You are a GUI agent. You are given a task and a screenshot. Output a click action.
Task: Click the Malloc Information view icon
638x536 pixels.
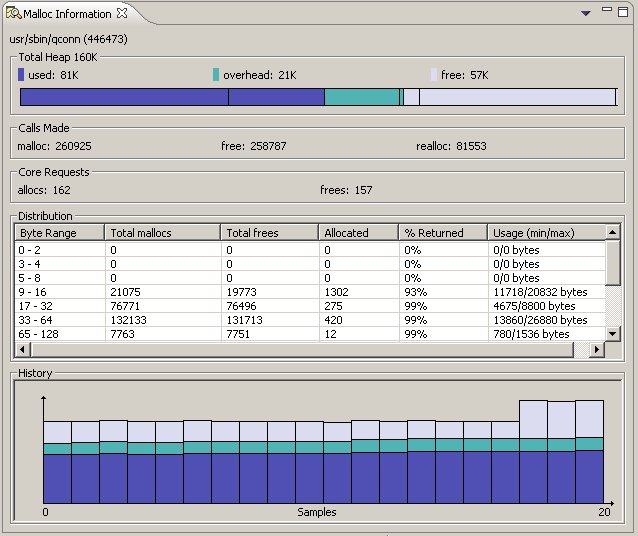[x=13, y=13]
